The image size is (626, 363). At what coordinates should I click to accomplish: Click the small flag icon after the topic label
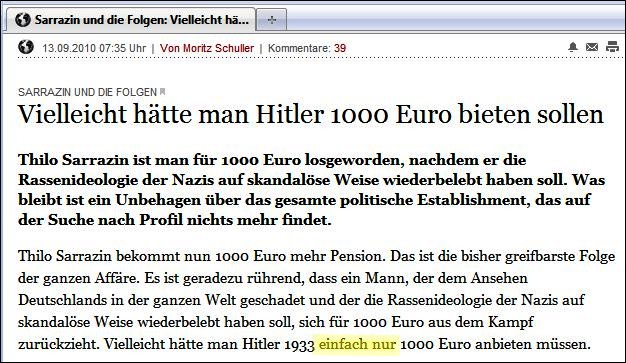click(162, 91)
